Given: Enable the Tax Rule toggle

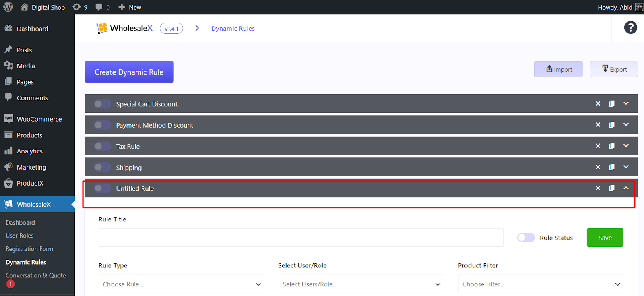Looking at the screenshot, I should tap(103, 146).
